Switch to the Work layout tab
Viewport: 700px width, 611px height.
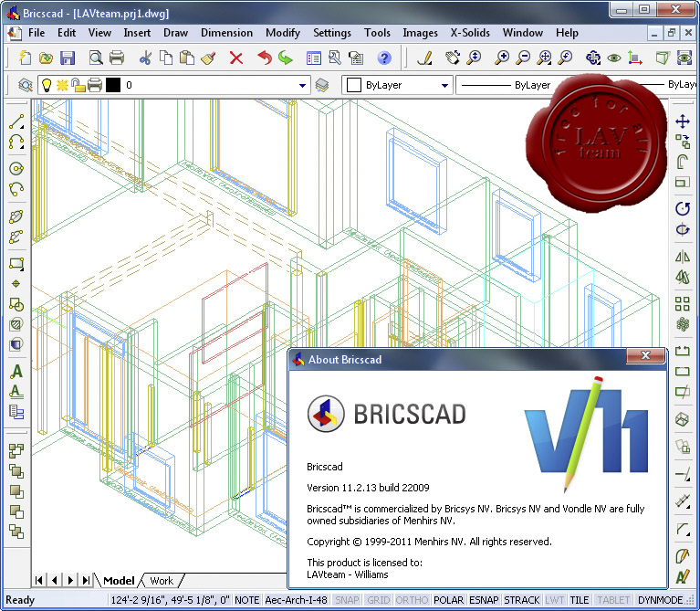(162, 581)
